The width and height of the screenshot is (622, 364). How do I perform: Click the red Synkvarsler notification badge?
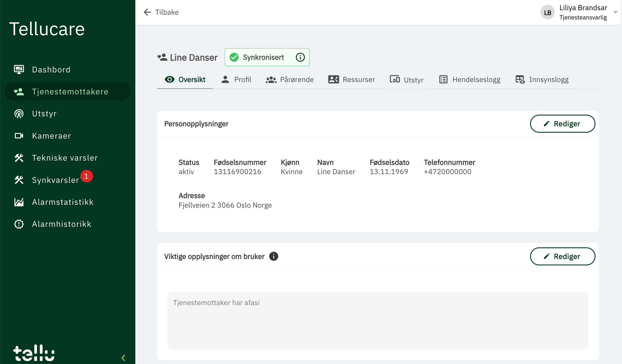(87, 176)
